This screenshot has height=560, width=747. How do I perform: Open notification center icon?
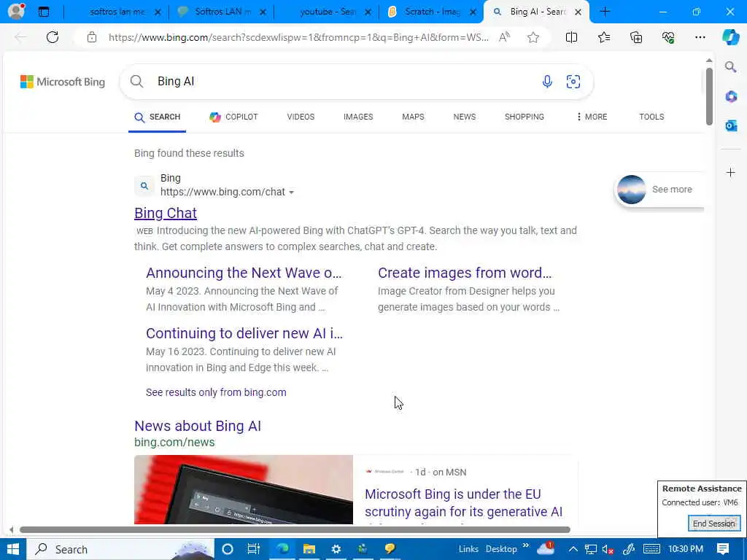point(723,549)
